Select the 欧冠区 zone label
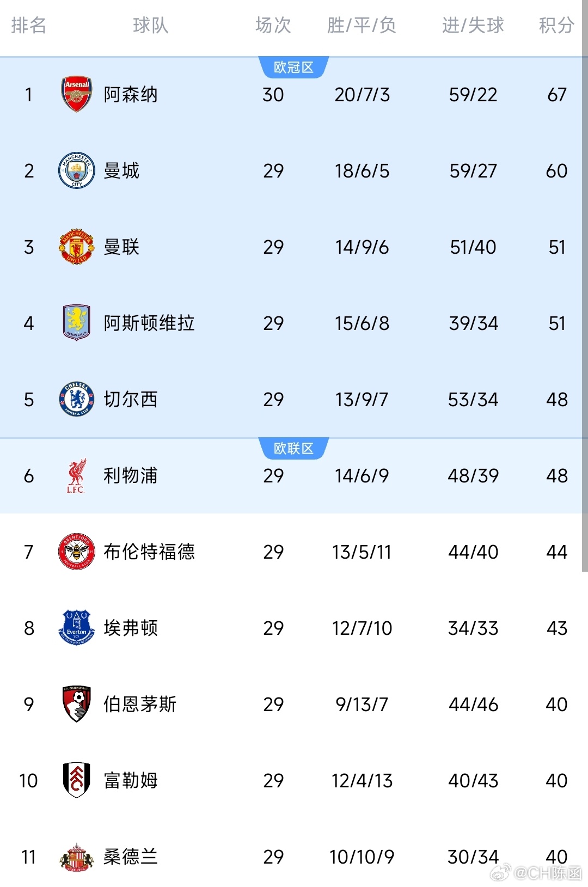The image size is (588, 887). tap(293, 68)
